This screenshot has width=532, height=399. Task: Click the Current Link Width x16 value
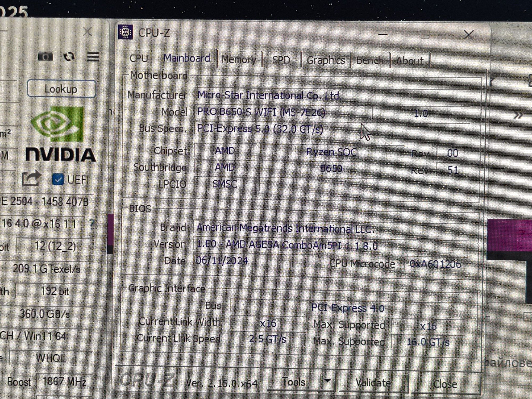point(268,323)
